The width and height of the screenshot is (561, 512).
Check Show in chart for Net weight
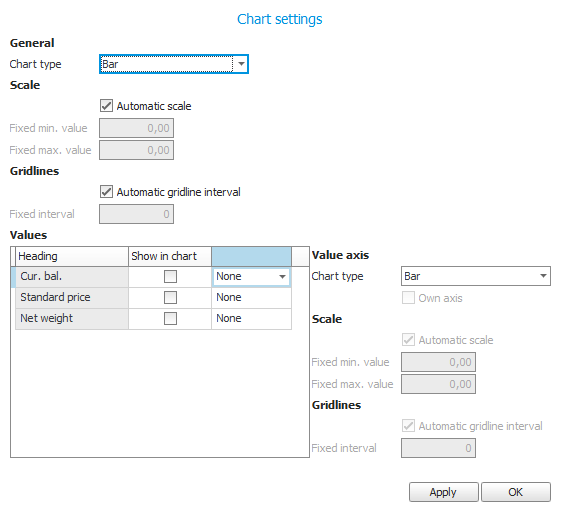pyautogui.click(x=170, y=318)
